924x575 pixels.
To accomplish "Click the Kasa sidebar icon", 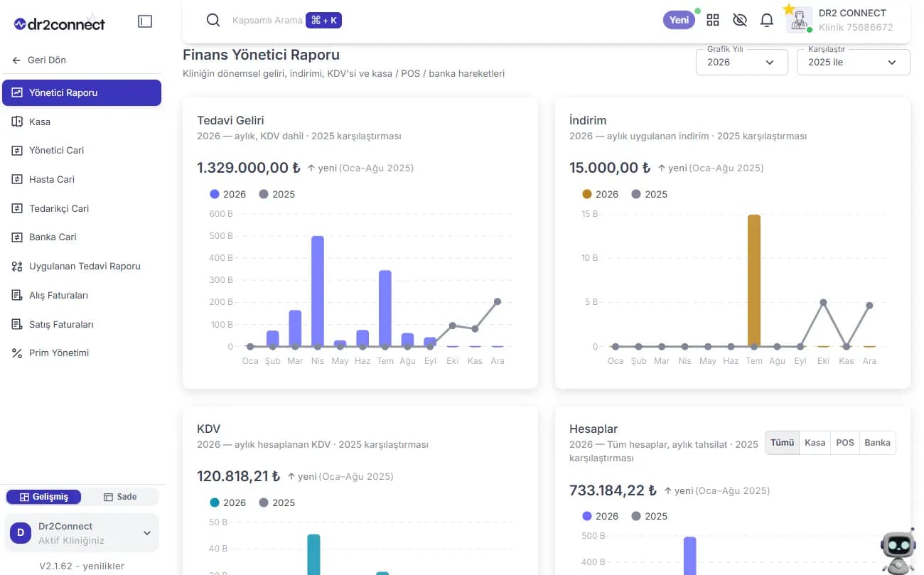I will (17, 122).
